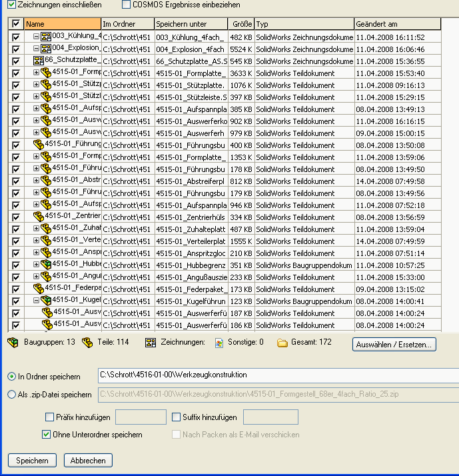Click part icon of 4515-01_Anspritzgloc row
The height and width of the screenshot is (476, 459).
pyautogui.click(x=46, y=253)
